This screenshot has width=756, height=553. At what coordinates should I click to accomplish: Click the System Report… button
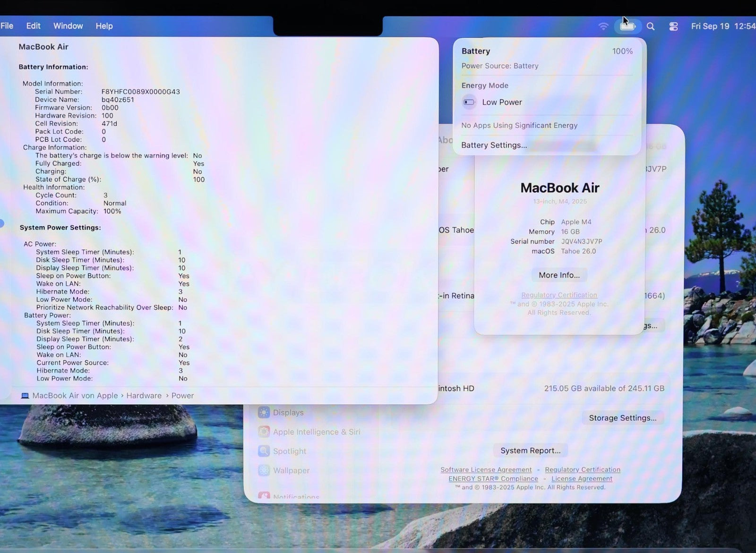(530, 451)
